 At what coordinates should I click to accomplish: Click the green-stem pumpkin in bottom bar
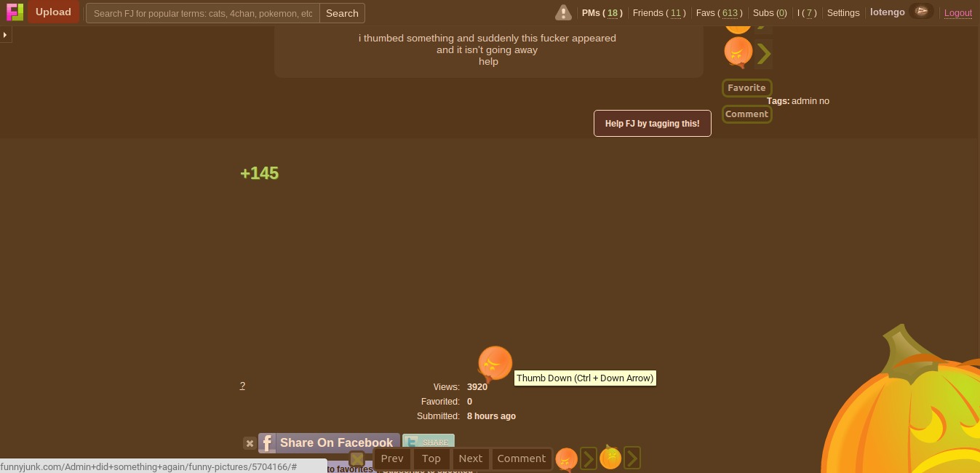(x=610, y=458)
